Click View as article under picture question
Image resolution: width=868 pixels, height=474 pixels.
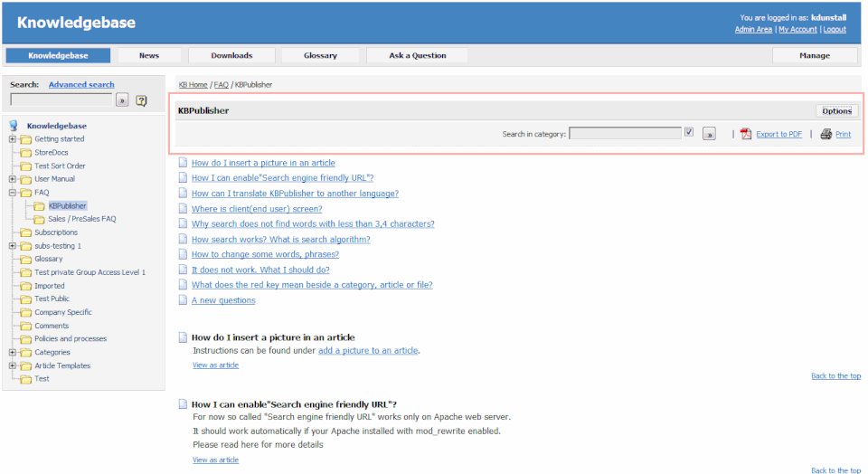coord(215,365)
